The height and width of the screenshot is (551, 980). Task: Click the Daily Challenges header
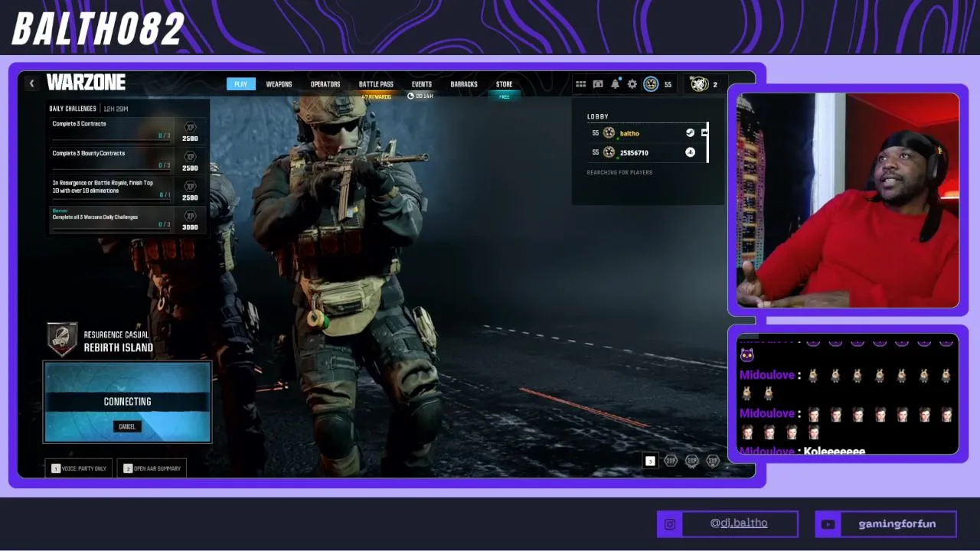(x=73, y=109)
